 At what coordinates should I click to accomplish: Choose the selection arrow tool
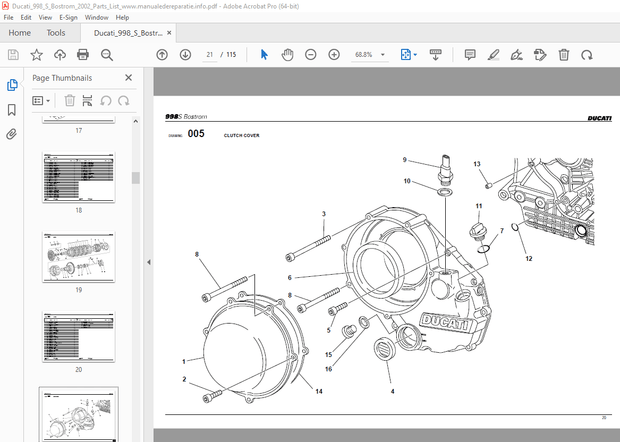(x=264, y=55)
